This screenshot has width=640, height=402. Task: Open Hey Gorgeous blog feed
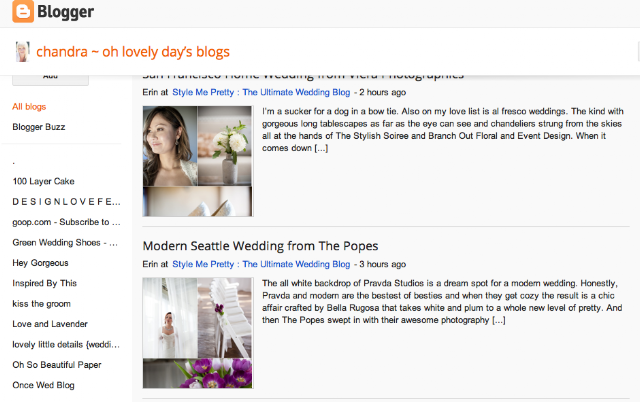(40, 263)
